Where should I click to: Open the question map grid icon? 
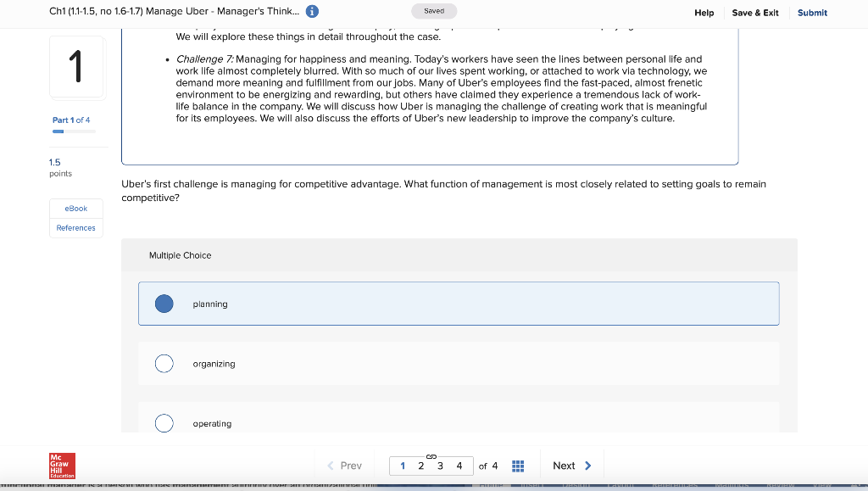(x=518, y=465)
